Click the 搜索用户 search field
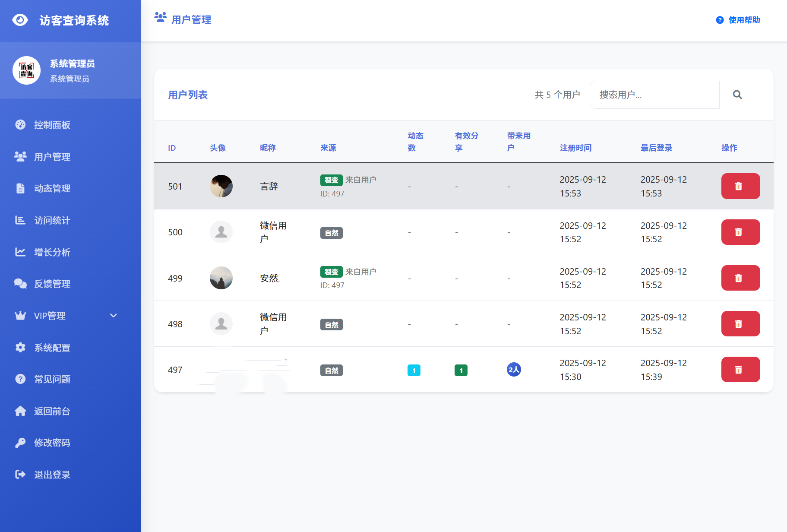 (654, 95)
